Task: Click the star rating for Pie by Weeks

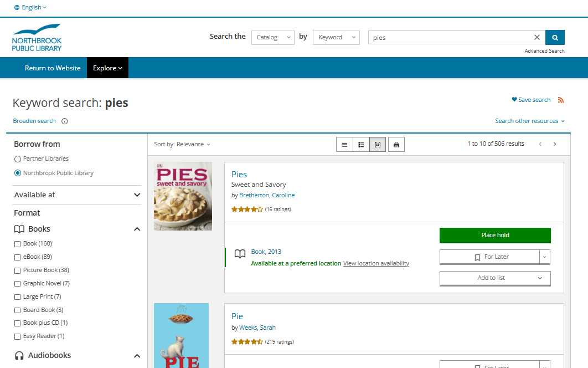Action: [x=247, y=342]
